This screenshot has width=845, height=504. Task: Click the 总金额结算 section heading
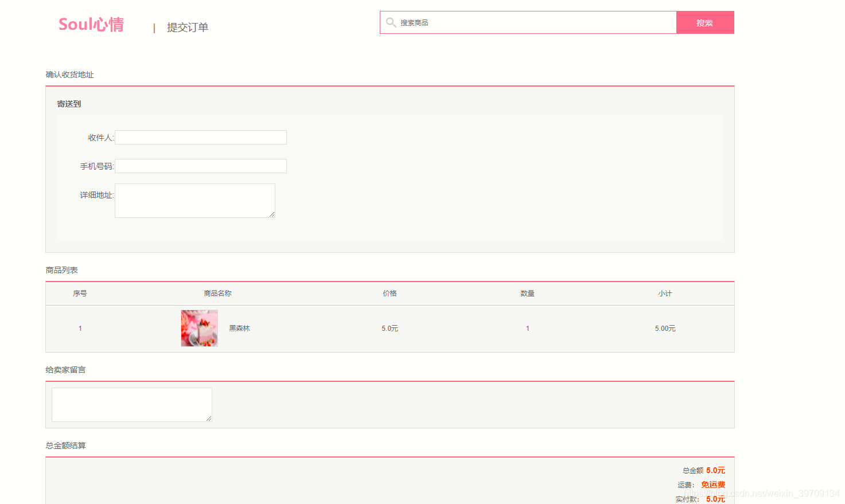click(66, 446)
